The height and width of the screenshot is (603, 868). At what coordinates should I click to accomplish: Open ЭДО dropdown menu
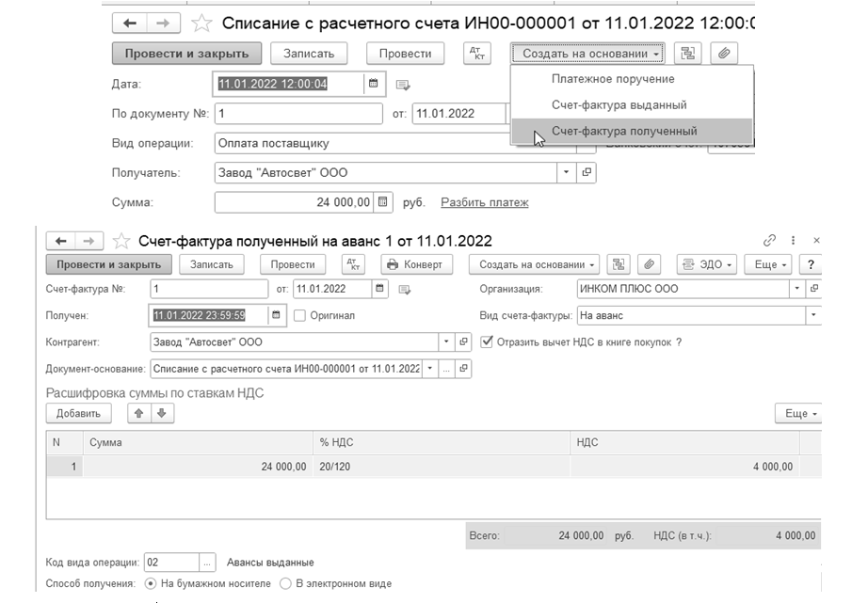[x=706, y=264]
